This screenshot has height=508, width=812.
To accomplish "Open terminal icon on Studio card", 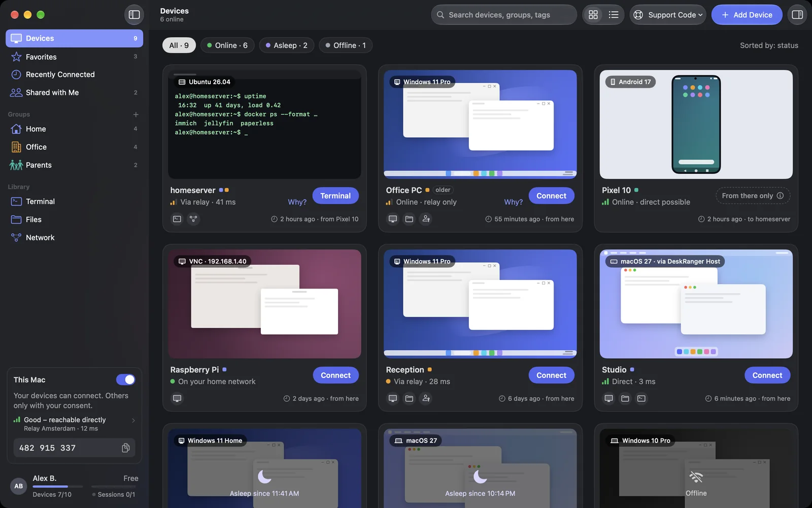I will (641, 398).
